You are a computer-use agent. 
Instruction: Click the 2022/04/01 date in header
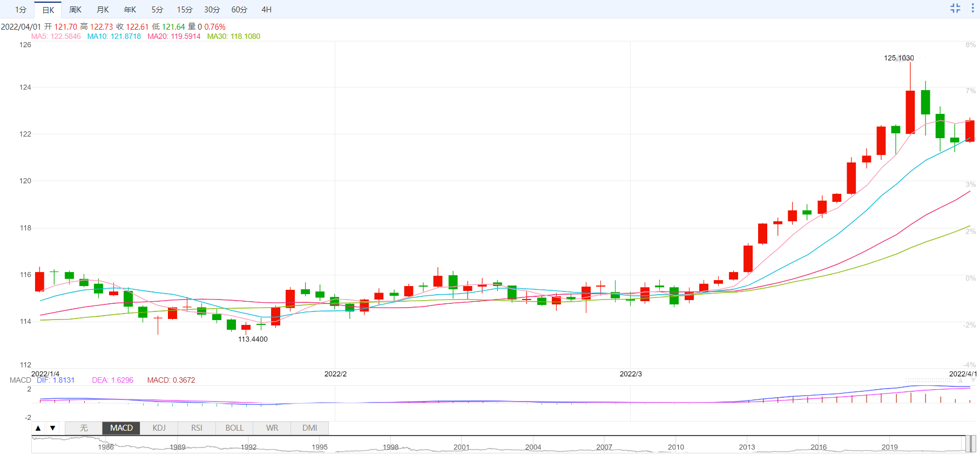coord(21,26)
